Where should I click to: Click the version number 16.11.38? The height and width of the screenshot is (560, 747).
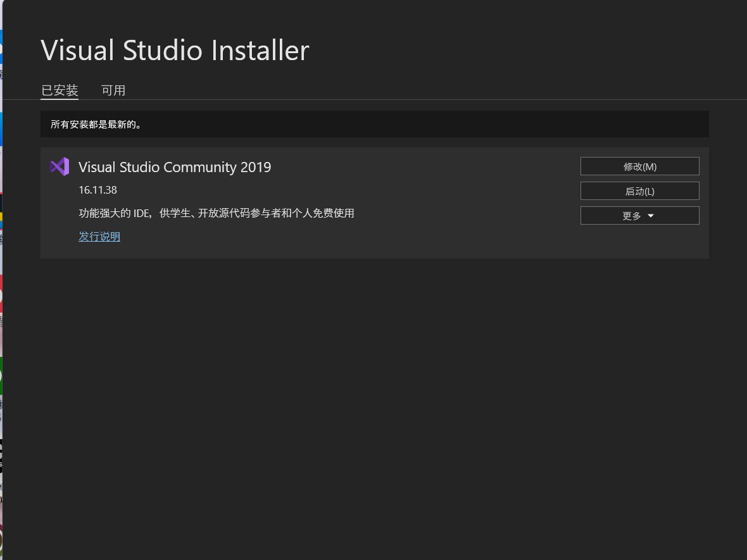click(97, 190)
